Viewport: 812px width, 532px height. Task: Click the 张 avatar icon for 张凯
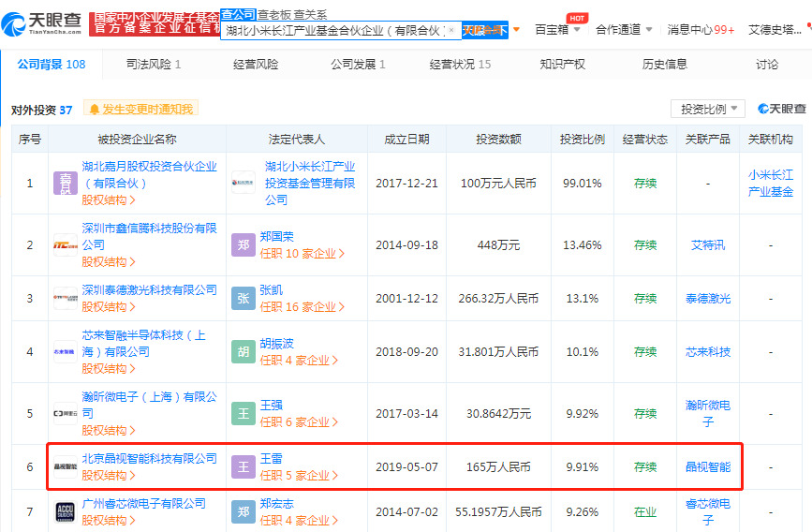click(244, 299)
